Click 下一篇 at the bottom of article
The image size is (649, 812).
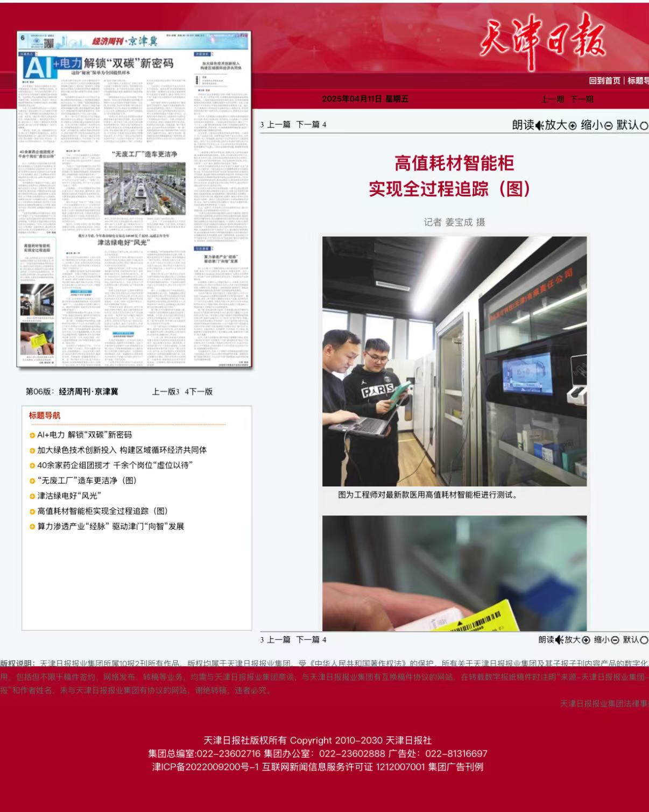308,640
